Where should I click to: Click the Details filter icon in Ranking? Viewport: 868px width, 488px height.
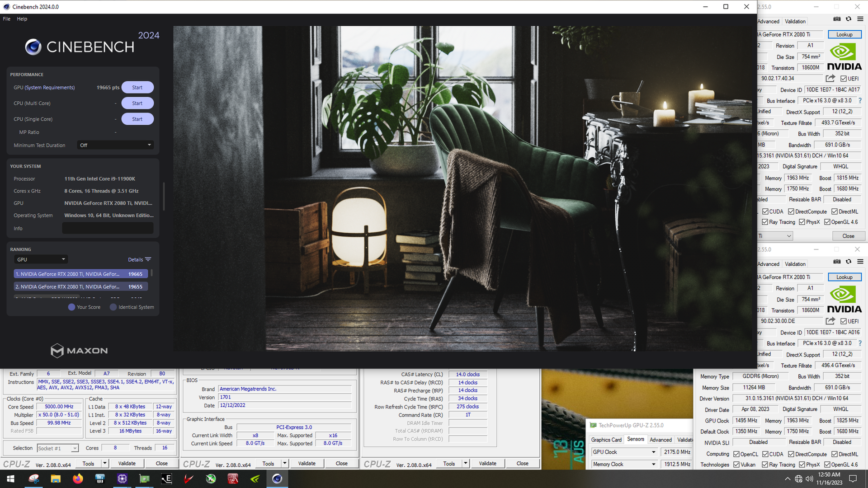(148, 259)
